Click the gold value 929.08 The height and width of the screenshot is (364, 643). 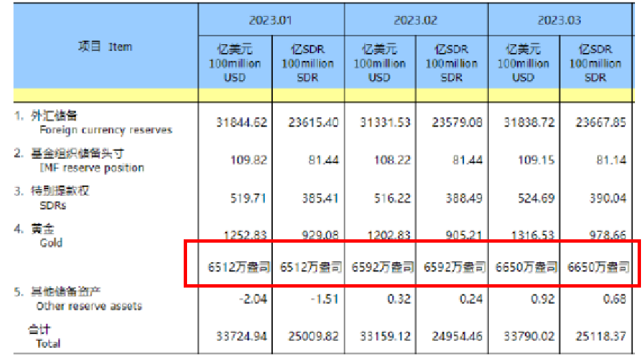click(320, 235)
